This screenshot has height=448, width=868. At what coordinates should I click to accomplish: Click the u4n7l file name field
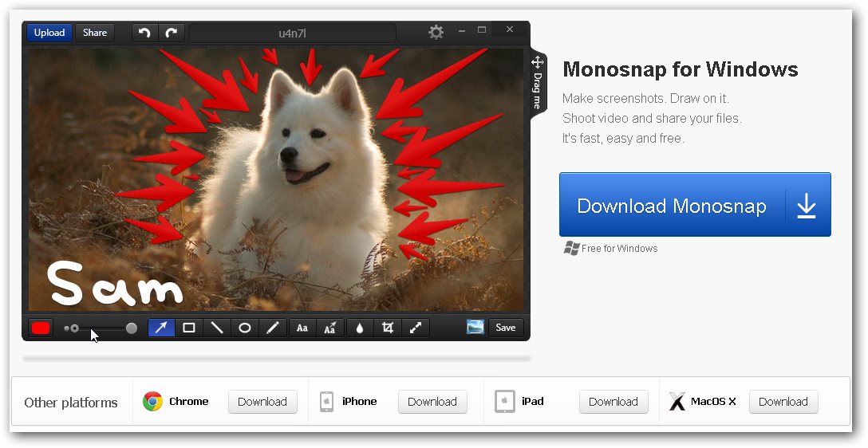[292, 33]
